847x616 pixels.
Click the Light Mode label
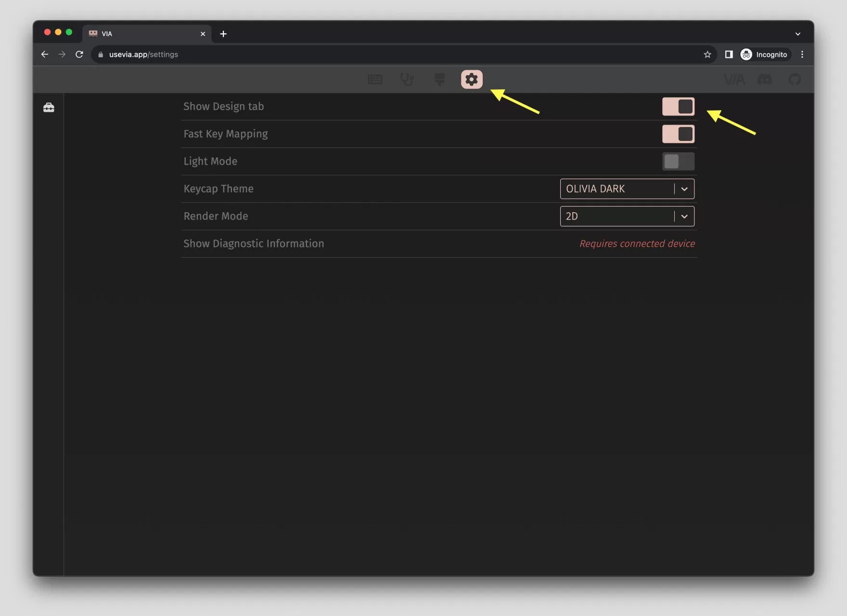[210, 161]
